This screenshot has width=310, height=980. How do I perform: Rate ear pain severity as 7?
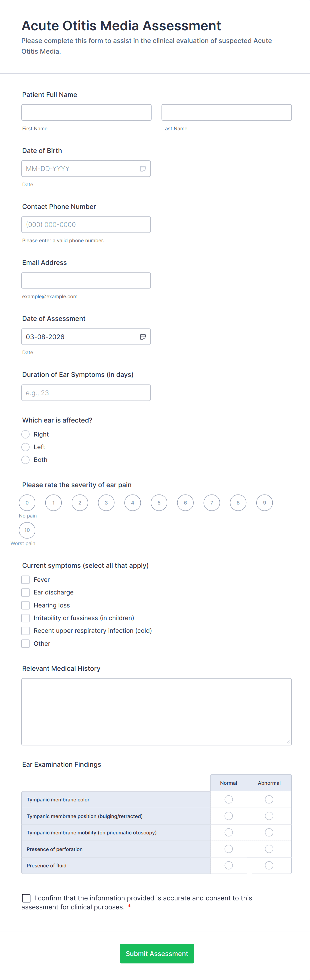pyautogui.click(x=212, y=502)
